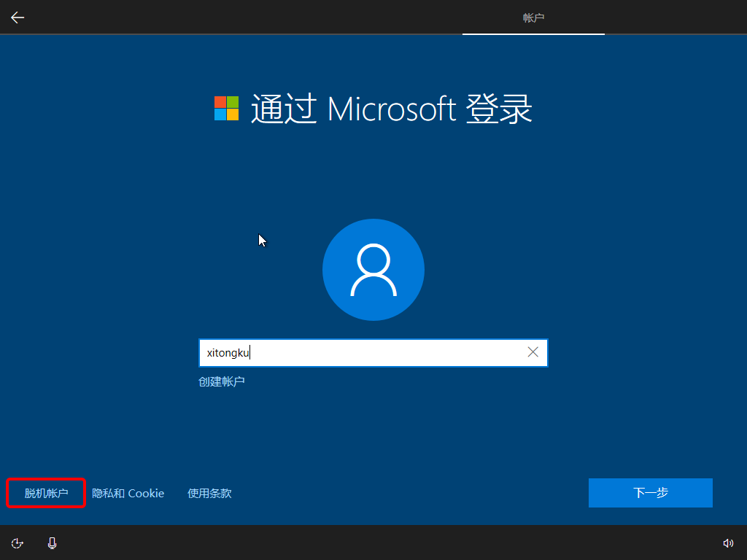
Task: Open the Ease of Access icon
Action: pyautogui.click(x=18, y=543)
